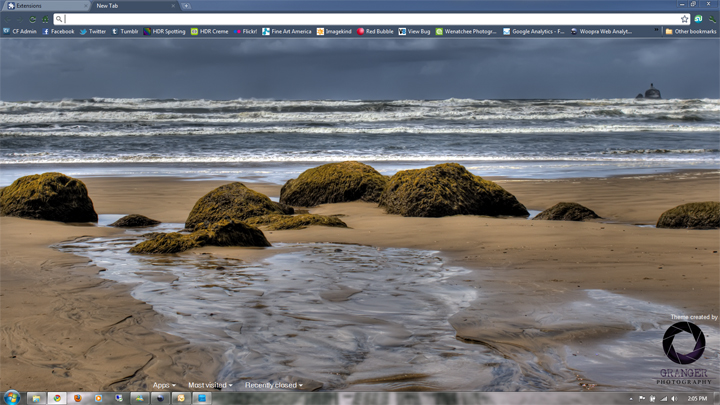The width and height of the screenshot is (720, 405).
Task: Open the volume speaker tray icon
Action: [x=675, y=398]
